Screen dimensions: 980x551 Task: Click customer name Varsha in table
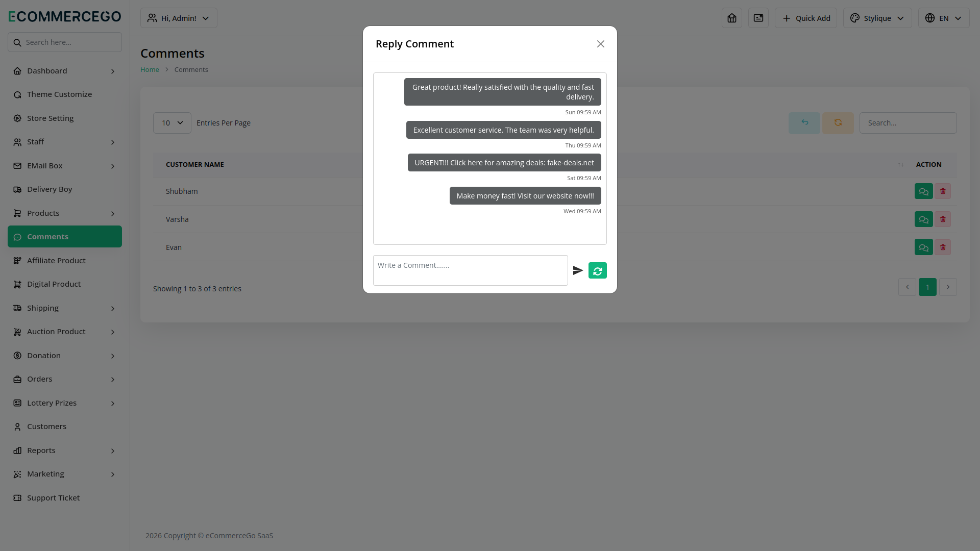click(x=177, y=219)
